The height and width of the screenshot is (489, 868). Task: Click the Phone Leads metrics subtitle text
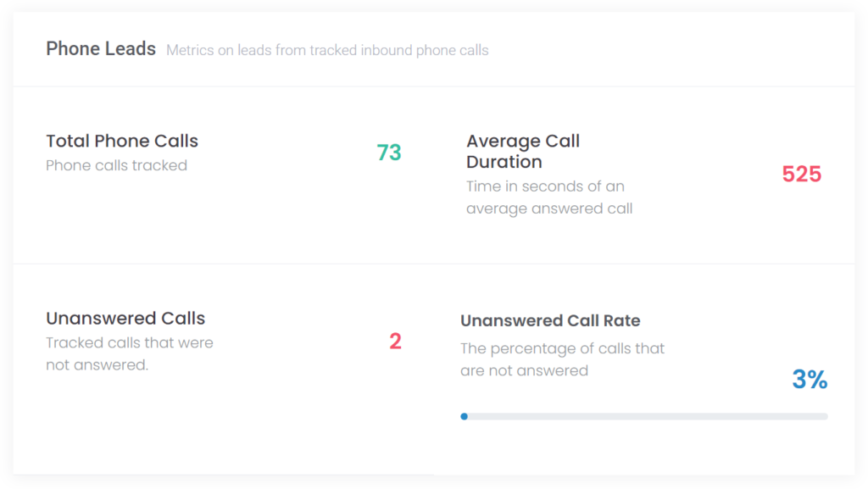pyautogui.click(x=327, y=50)
